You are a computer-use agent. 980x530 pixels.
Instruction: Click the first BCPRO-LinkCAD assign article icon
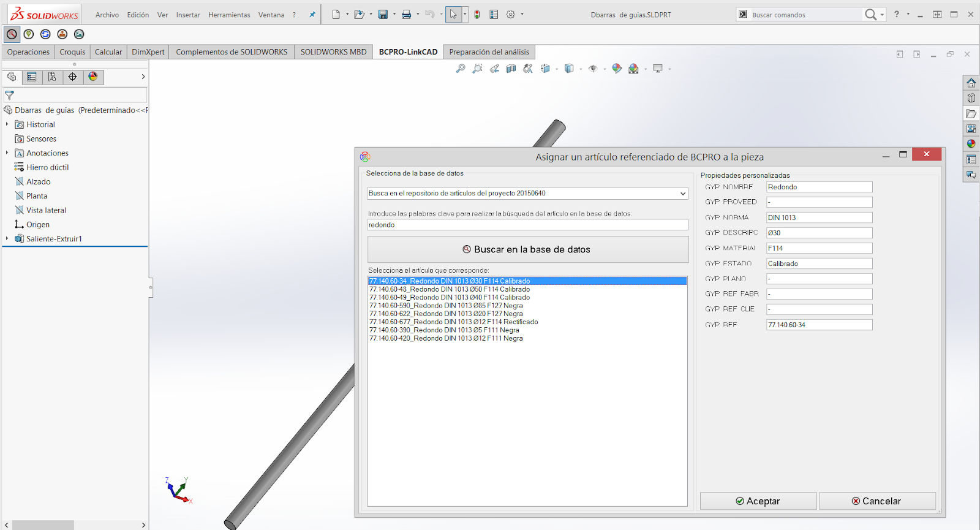tap(12, 34)
